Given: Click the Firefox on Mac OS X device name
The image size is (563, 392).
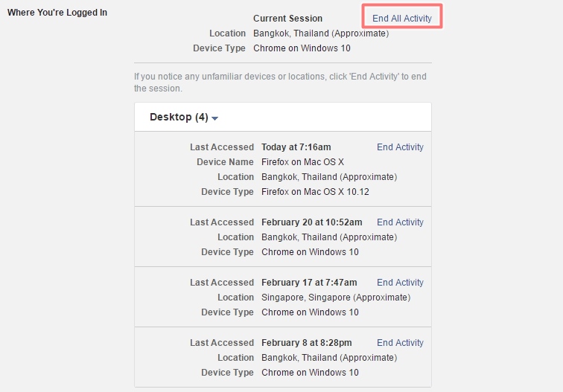Looking at the screenshot, I should tap(302, 162).
